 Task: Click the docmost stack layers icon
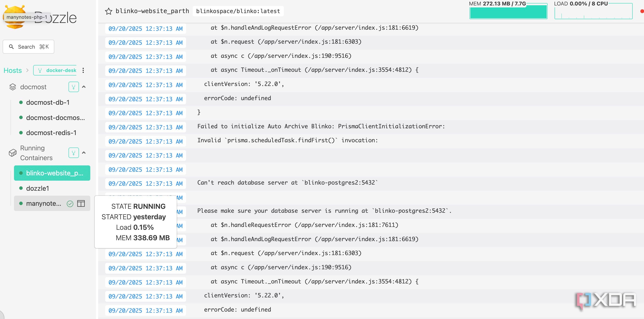pos(12,87)
